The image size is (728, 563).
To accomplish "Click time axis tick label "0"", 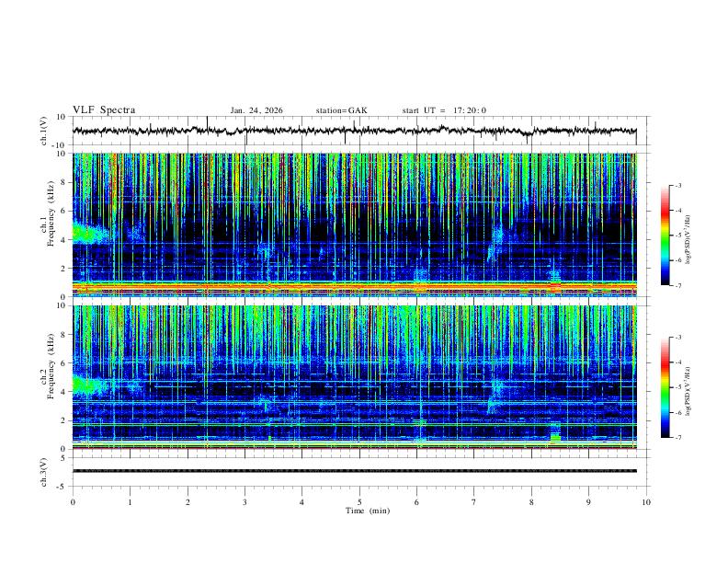I will point(73,502).
